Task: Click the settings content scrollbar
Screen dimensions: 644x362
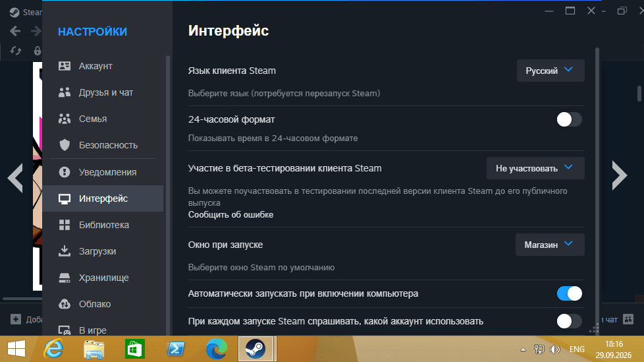Action: pos(597,191)
